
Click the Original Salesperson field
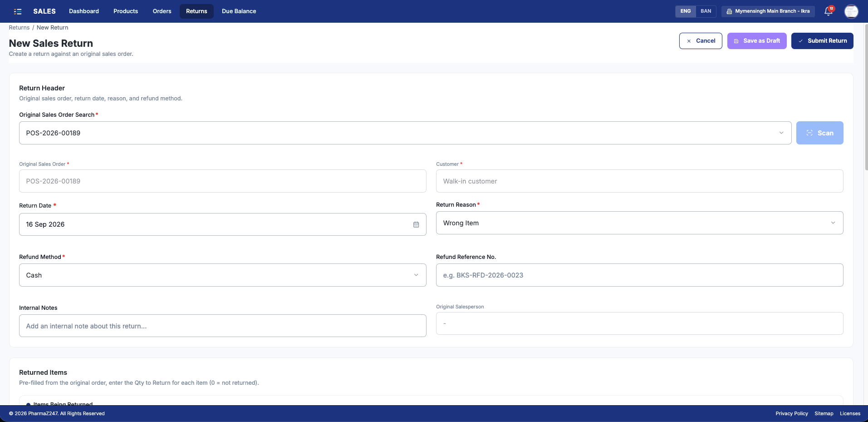pyautogui.click(x=639, y=323)
